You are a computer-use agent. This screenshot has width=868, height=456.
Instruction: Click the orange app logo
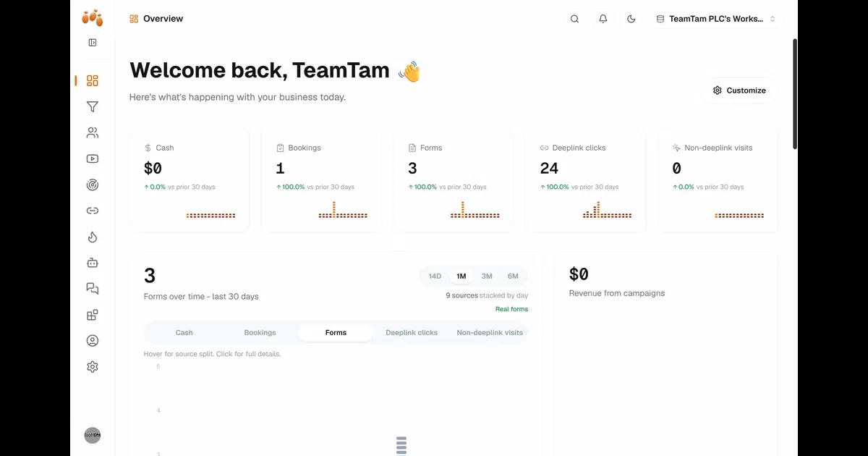point(92,18)
